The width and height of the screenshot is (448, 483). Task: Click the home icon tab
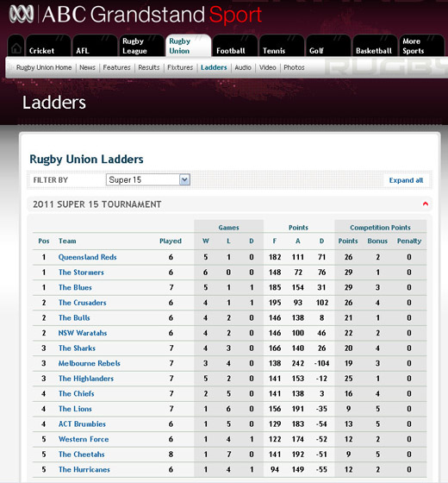tap(16, 46)
